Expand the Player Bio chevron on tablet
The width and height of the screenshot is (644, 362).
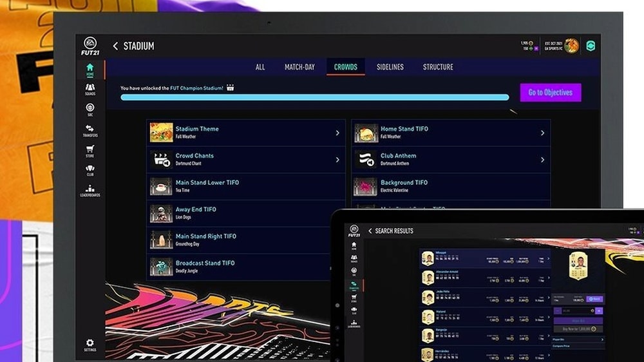(x=602, y=339)
